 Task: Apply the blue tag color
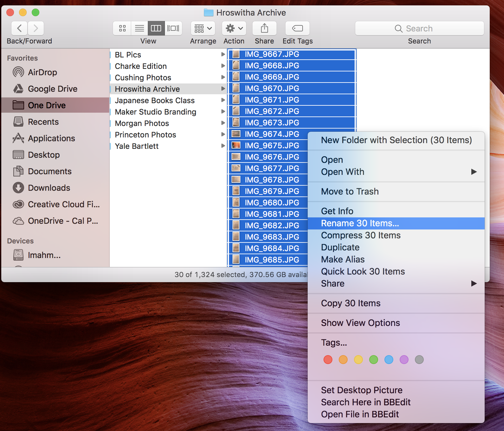(x=389, y=360)
